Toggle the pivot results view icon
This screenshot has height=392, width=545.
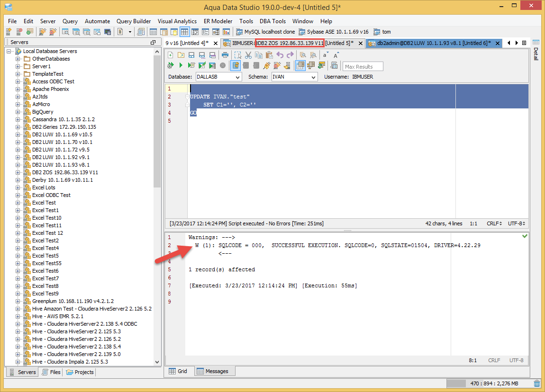[311, 65]
